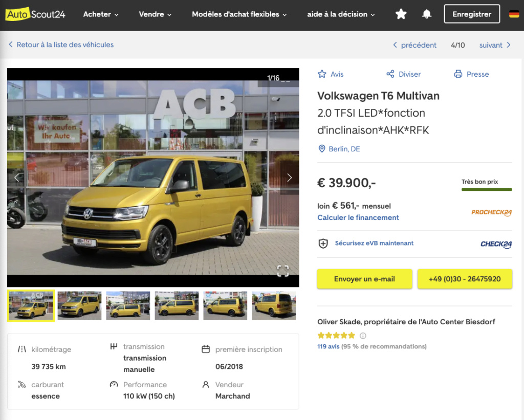The width and height of the screenshot is (524, 420).
Task: Click the eVB shield icon
Action: [x=323, y=243]
